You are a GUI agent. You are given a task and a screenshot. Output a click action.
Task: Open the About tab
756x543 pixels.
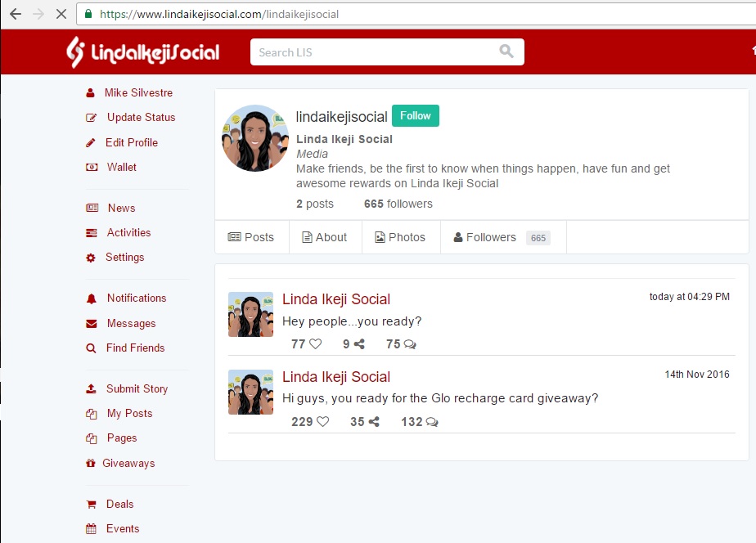pyautogui.click(x=325, y=237)
